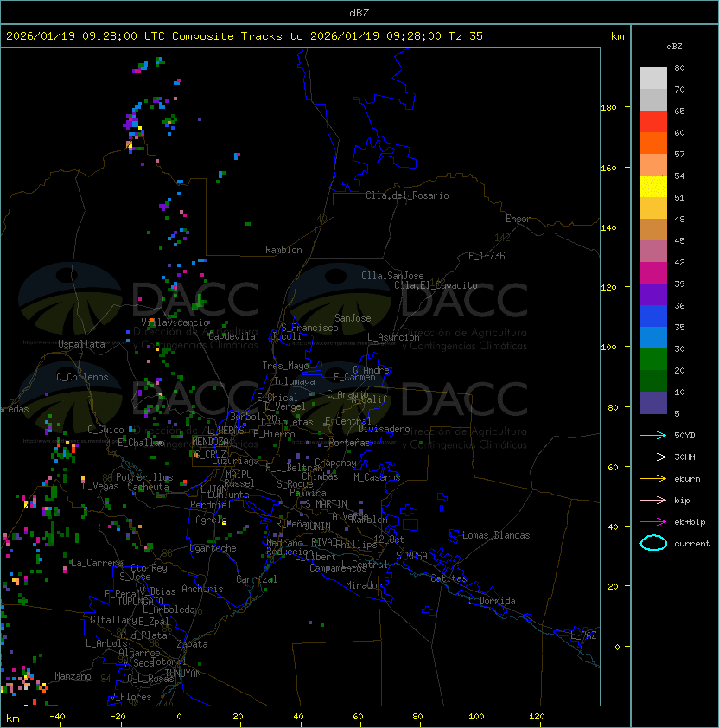The image size is (719, 728).
Task: Click the Catitas place label
Action: [x=449, y=578]
